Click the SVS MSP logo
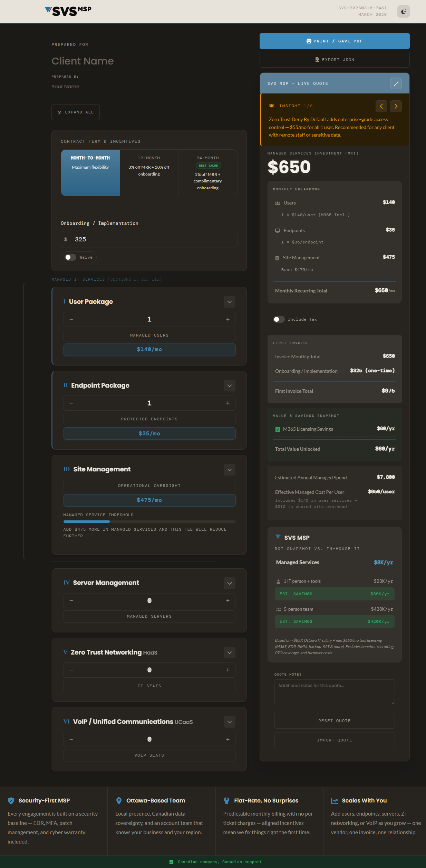Viewport: 426px width, 868px height. click(x=68, y=11)
